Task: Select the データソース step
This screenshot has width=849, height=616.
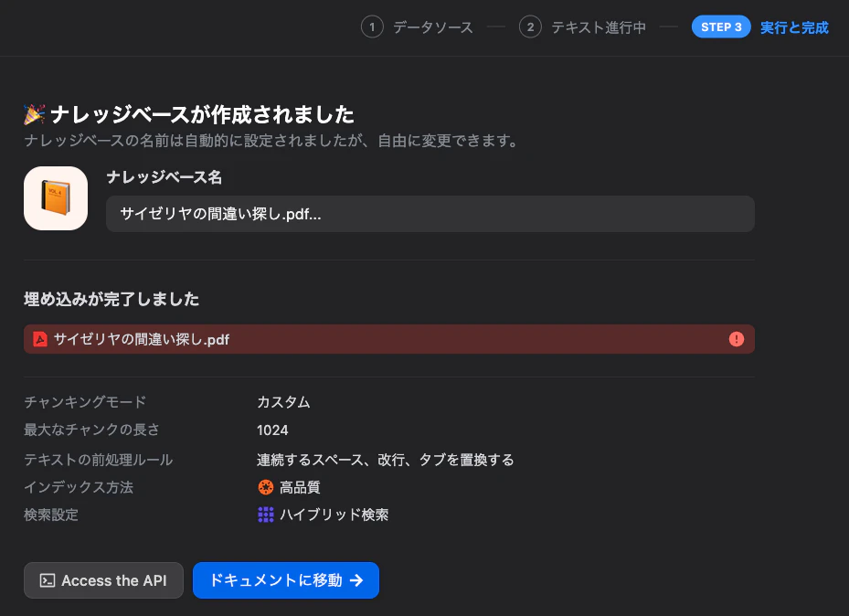Action: (x=432, y=27)
